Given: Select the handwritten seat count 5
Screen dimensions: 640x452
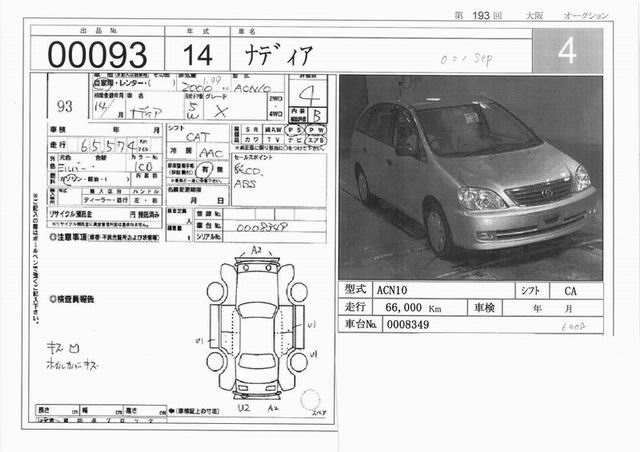Looking at the screenshot, I should 193,106.
